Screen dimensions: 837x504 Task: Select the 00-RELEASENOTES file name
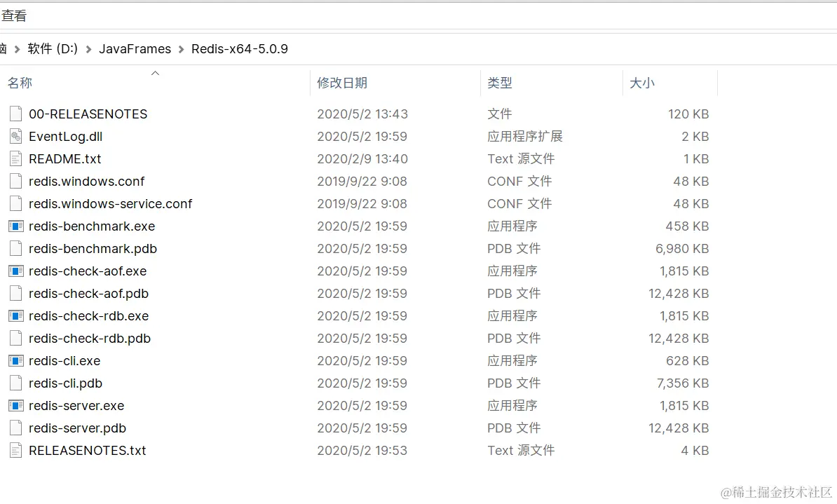pyautogui.click(x=88, y=114)
